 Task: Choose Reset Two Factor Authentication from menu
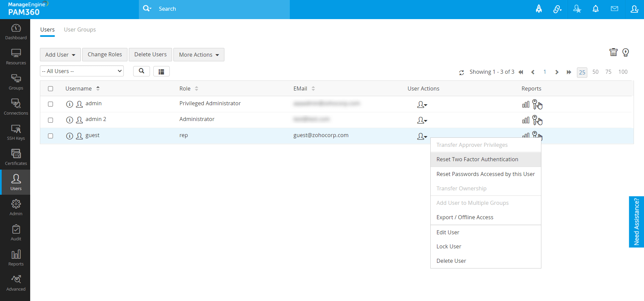[477, 160]
